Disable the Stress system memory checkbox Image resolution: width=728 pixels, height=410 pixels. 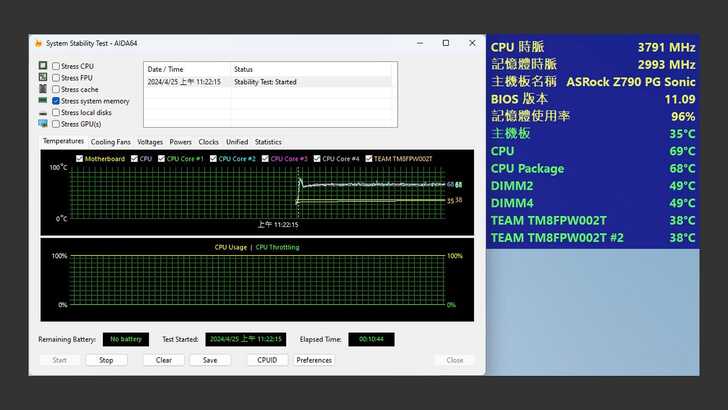click(56, 101)
